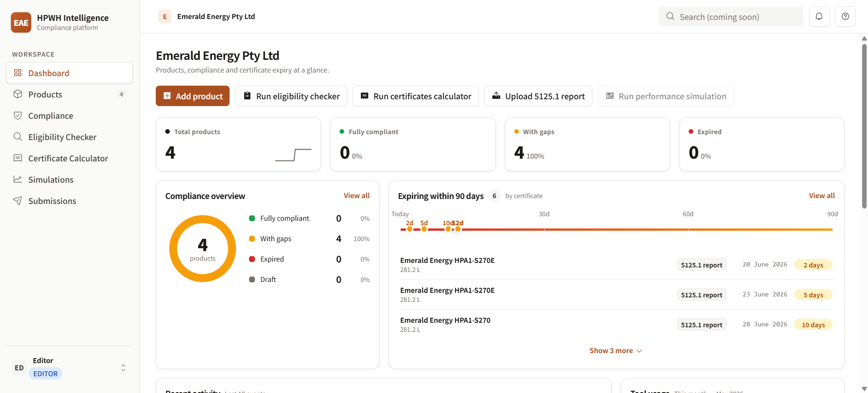The image size is (868, 393).
Task: Open Emerald Energy HPA1-S270 row
Action: point(616,325)
